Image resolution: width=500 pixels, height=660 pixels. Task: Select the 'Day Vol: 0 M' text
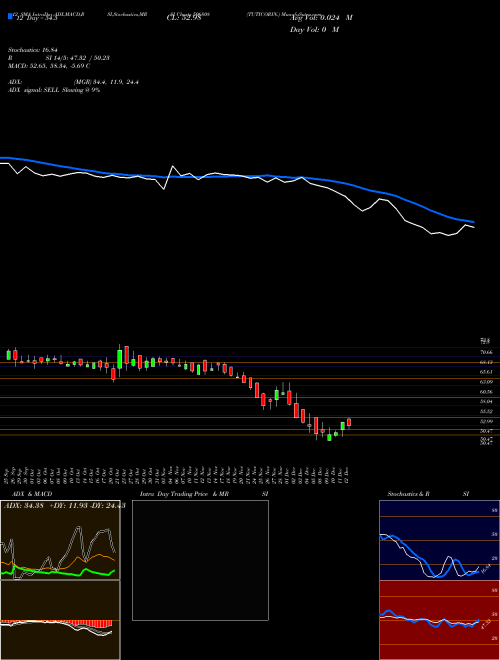coord(314,30)
